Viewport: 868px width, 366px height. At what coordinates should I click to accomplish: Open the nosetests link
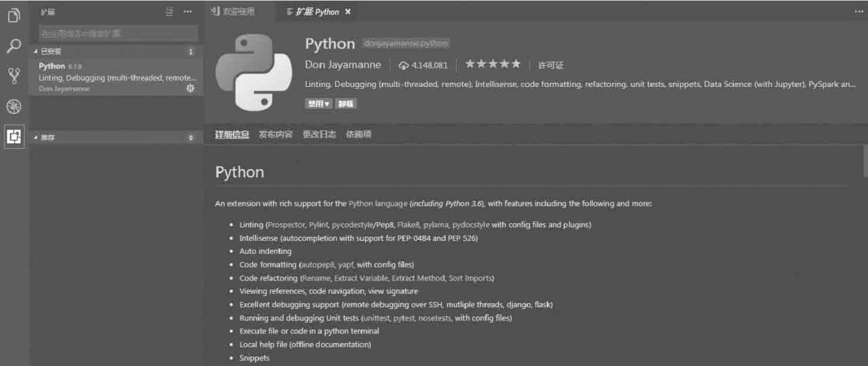435,318
